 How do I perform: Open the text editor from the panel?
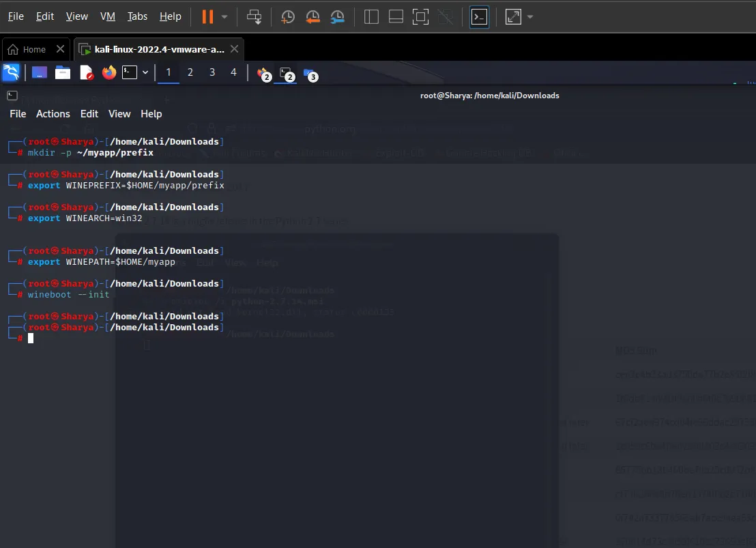(x=85, y=72)
